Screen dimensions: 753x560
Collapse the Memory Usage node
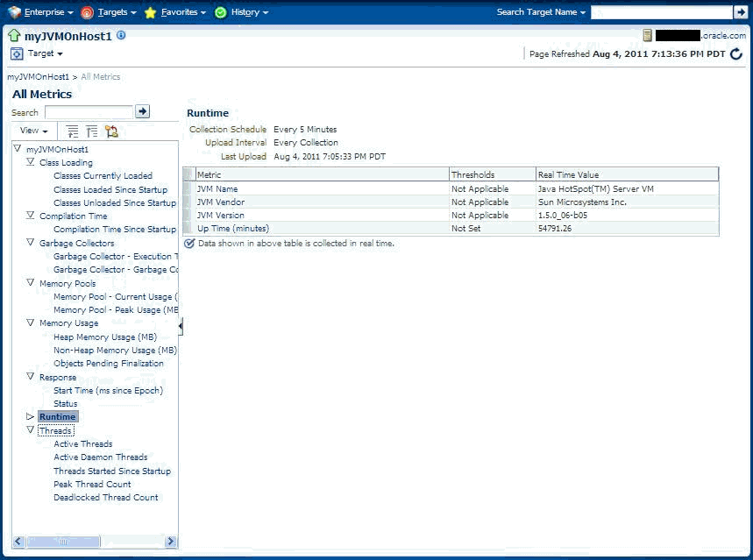pyautogui.click(x=31, y=323)
